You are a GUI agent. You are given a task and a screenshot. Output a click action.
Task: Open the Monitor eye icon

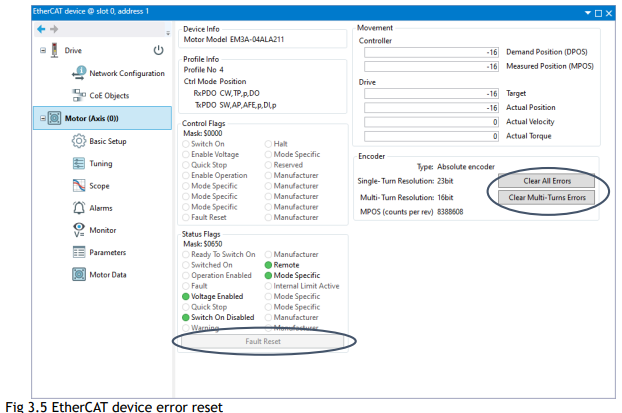79,230
